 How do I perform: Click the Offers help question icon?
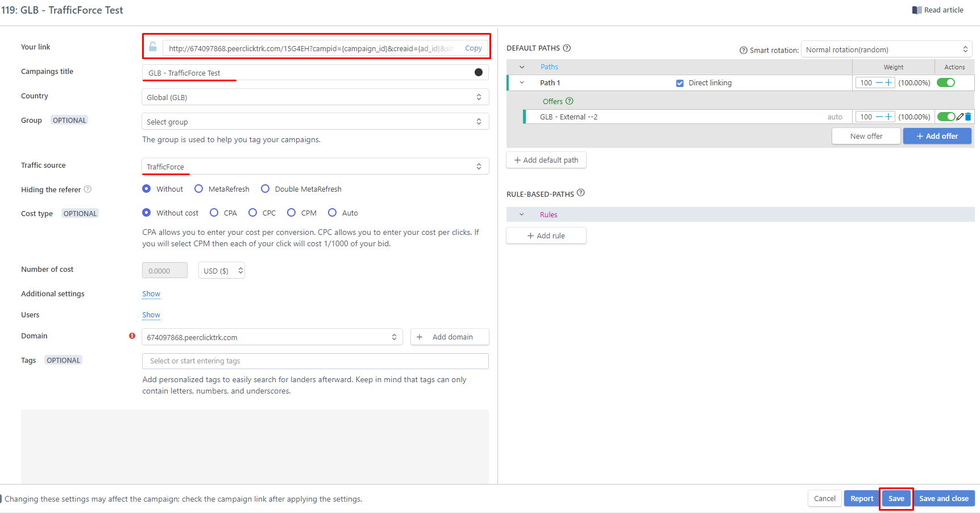570,101
